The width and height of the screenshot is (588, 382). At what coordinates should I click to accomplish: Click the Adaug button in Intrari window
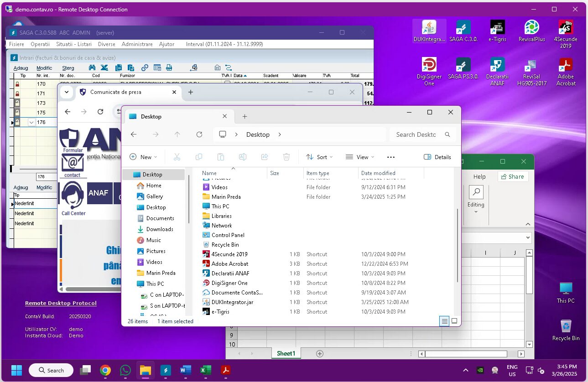21,68
